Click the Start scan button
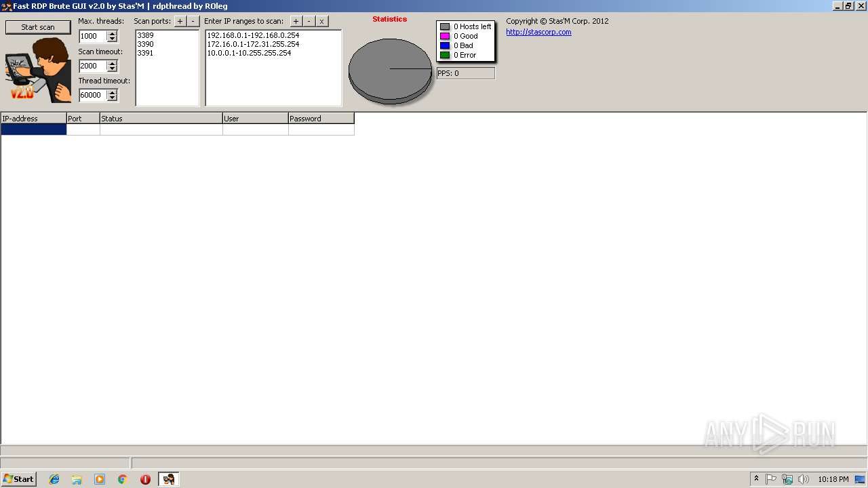Screen dimensions: 868x488 [x=38, y=27]
